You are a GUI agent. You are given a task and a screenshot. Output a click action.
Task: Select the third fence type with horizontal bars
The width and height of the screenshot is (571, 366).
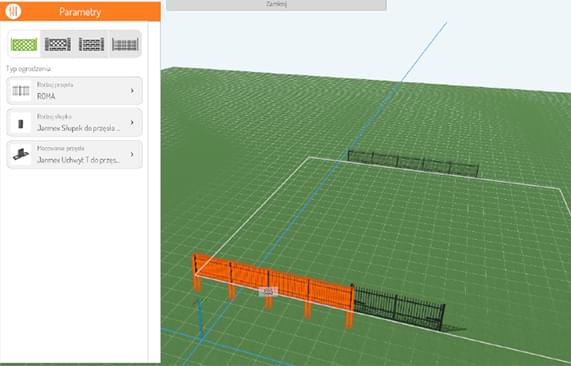coord(91,44)
